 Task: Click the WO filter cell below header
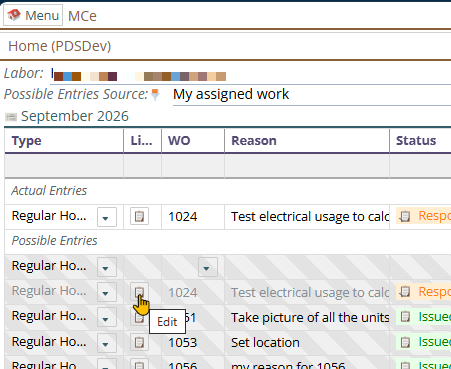193,166
